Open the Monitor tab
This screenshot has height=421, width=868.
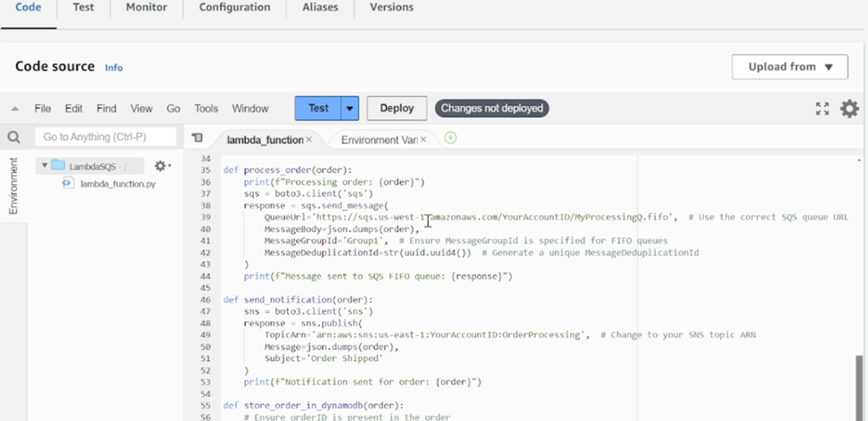pos(146,8)
